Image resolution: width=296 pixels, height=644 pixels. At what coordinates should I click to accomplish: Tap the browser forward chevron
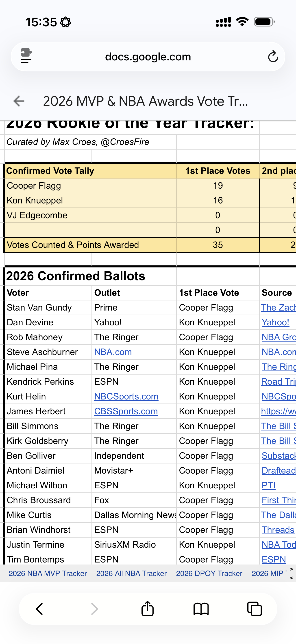(x=94, y=609)
